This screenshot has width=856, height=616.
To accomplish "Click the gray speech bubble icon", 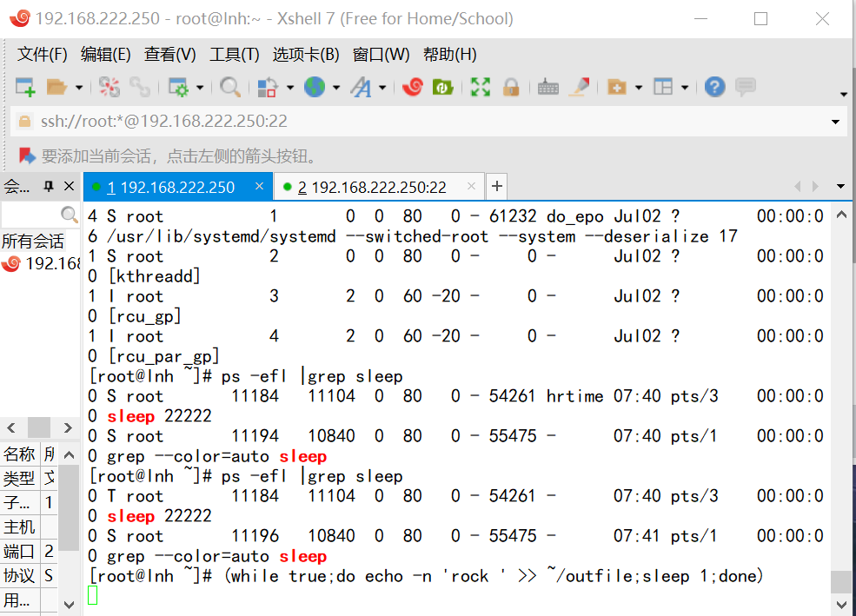I will tap(745, 87).
